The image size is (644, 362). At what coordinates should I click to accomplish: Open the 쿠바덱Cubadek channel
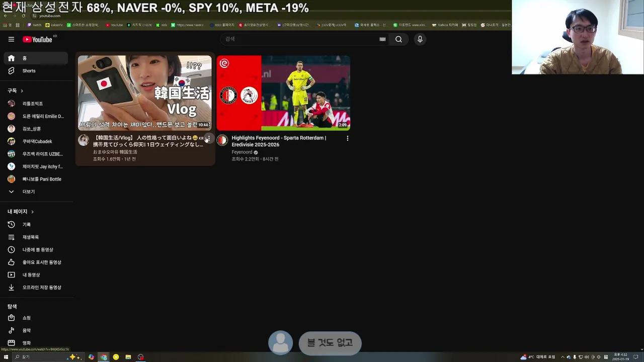click(36, 141)
